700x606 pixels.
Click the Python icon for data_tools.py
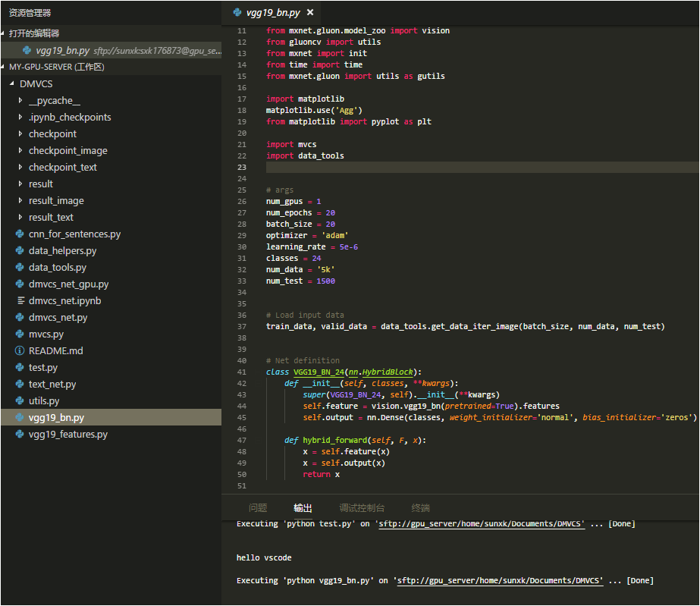coord(20,267)
